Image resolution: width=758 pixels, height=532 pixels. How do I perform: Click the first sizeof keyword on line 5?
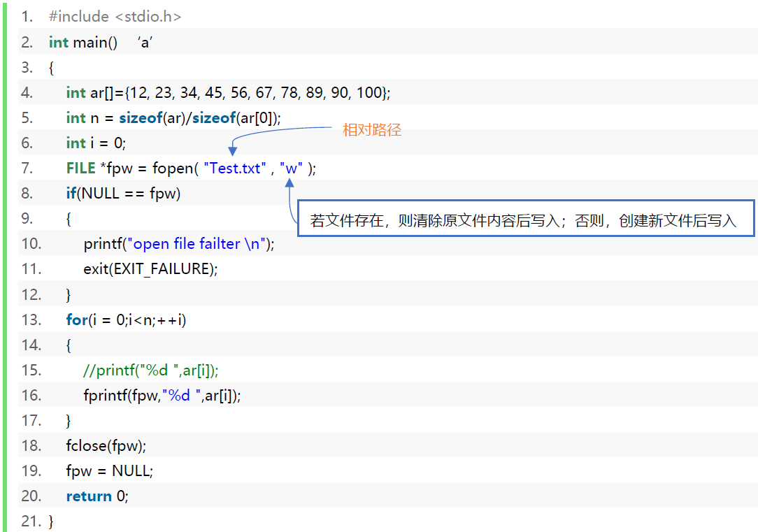tap(140, 118)
